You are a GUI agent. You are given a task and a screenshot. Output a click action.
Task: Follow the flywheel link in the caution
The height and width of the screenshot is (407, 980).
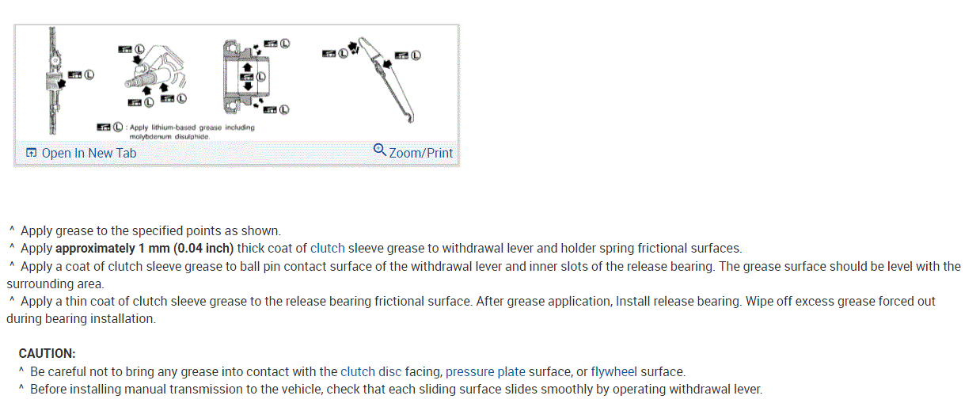point(613,371)
